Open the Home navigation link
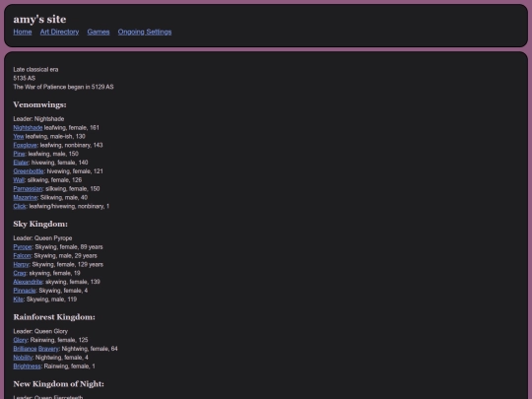The width and height of the screenshot is (532, 399). tap(23, 32)
